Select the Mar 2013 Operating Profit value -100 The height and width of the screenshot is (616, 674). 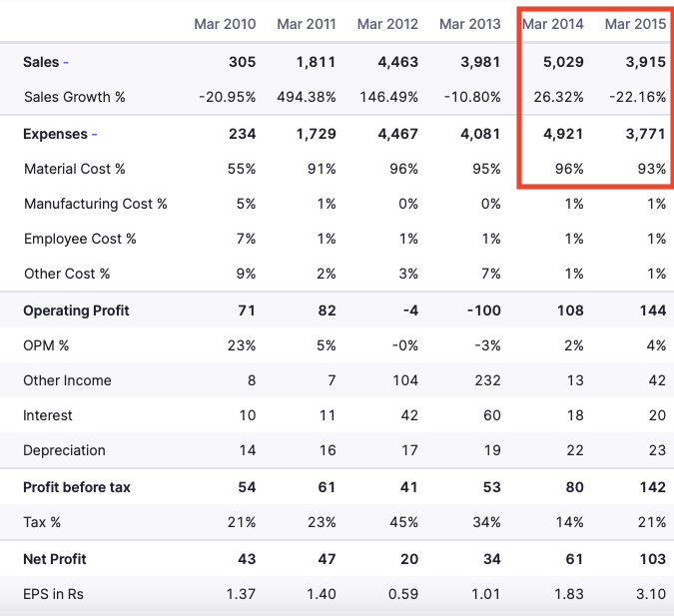point(482,310)
